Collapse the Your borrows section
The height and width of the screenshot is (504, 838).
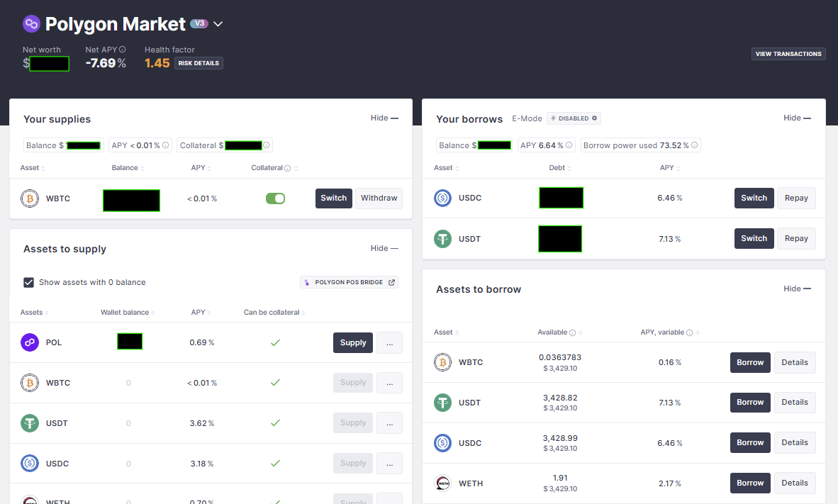797,118
